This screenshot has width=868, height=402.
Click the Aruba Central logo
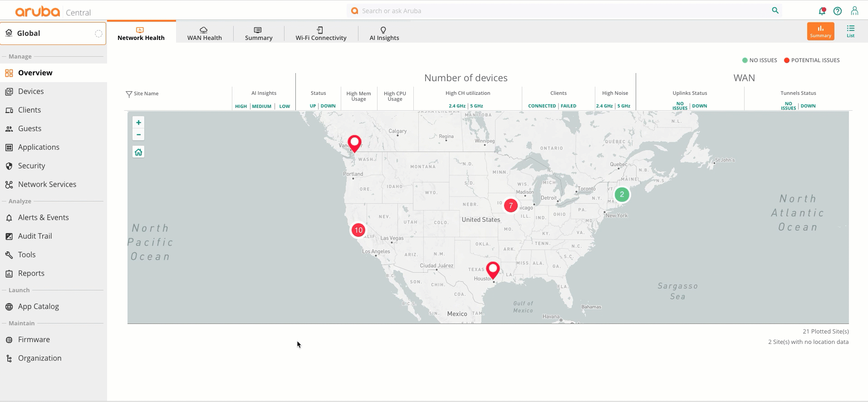click(53, 11)
